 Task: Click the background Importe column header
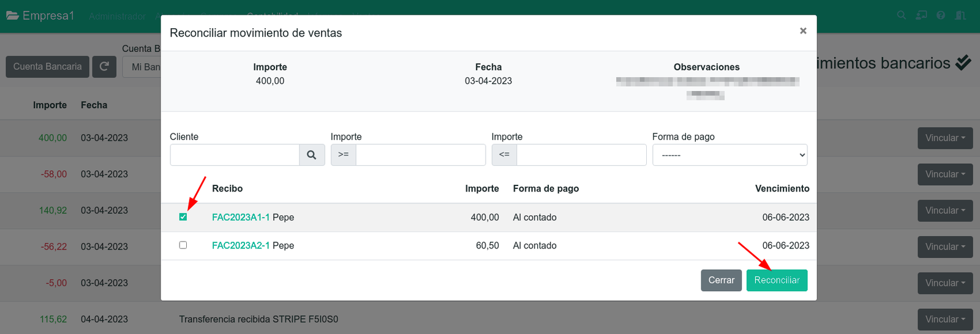click(50, 105)
